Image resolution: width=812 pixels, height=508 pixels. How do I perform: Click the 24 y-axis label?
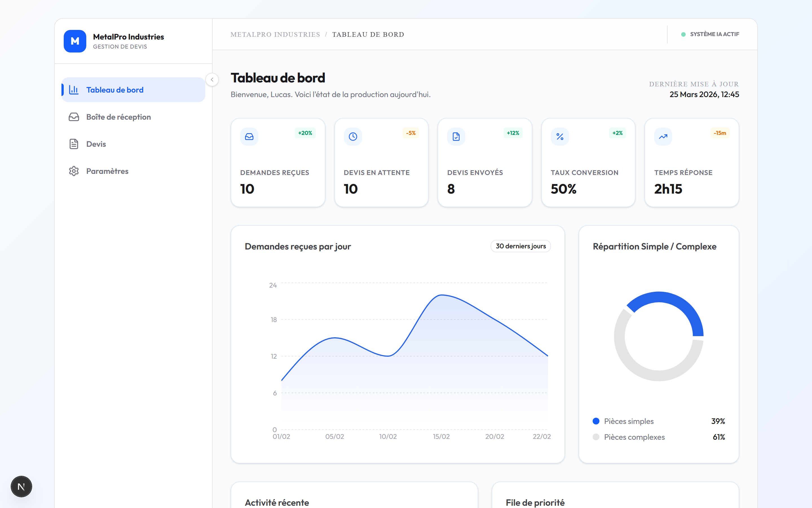[x=273, y=285]
